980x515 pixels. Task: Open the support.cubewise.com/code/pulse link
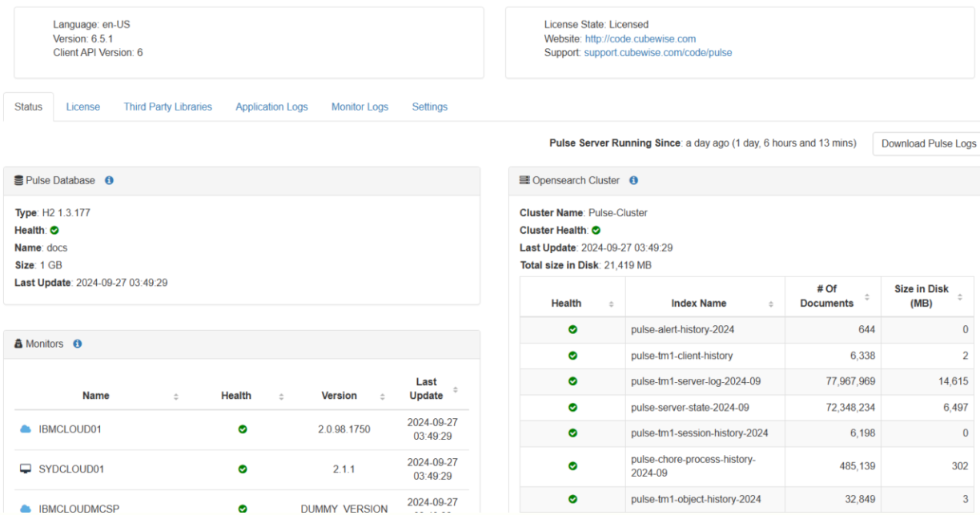click(658, 53)
